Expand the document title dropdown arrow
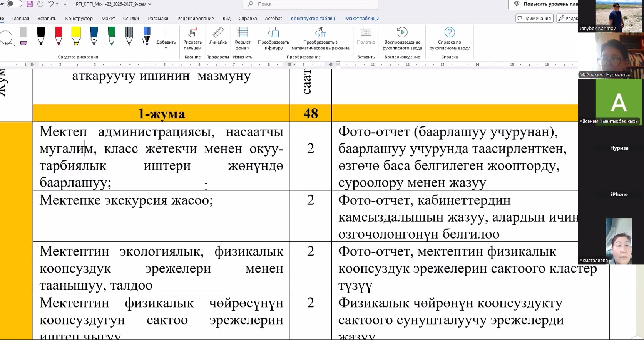 tap(150, 4)
